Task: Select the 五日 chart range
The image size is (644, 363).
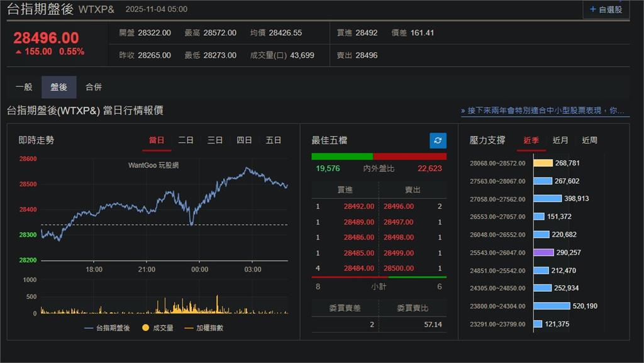Action: tap(273, 140)
